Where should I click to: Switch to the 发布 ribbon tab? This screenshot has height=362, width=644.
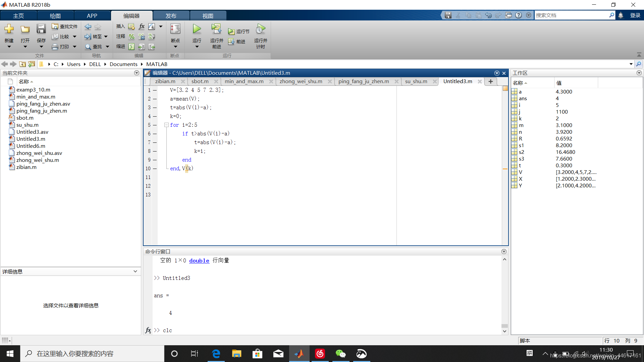(x=171, y=16)
